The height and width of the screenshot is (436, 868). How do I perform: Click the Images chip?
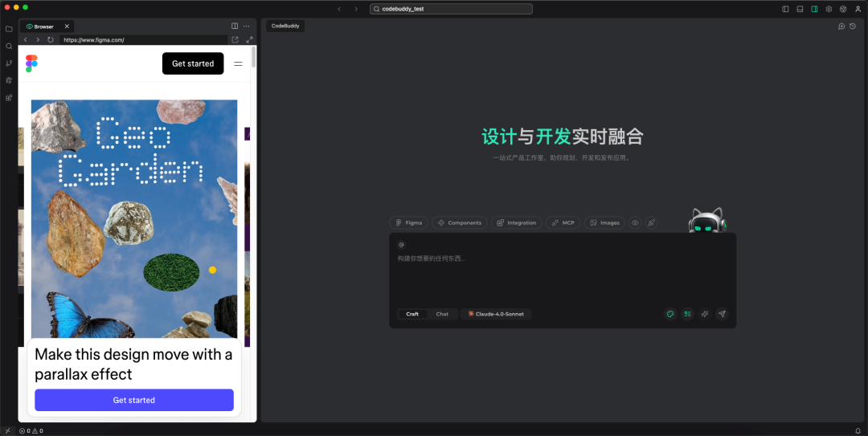[604, 222]
